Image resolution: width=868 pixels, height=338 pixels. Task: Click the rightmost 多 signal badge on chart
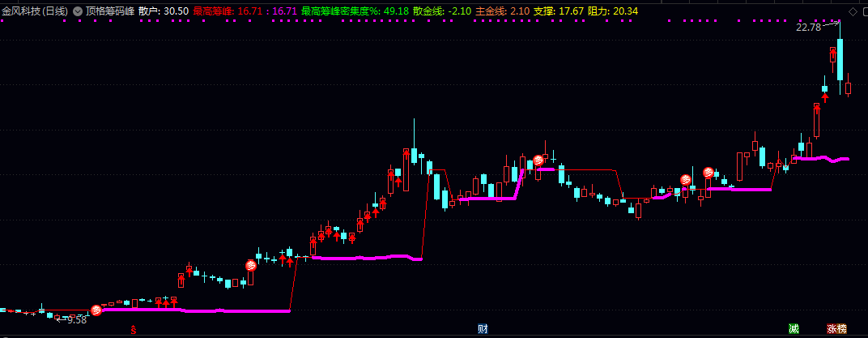708,173
